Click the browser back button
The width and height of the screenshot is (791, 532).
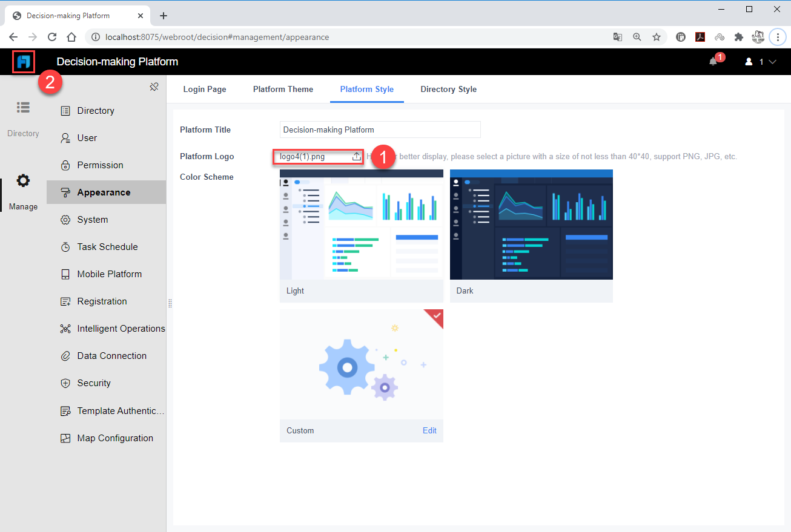(13, 37)
